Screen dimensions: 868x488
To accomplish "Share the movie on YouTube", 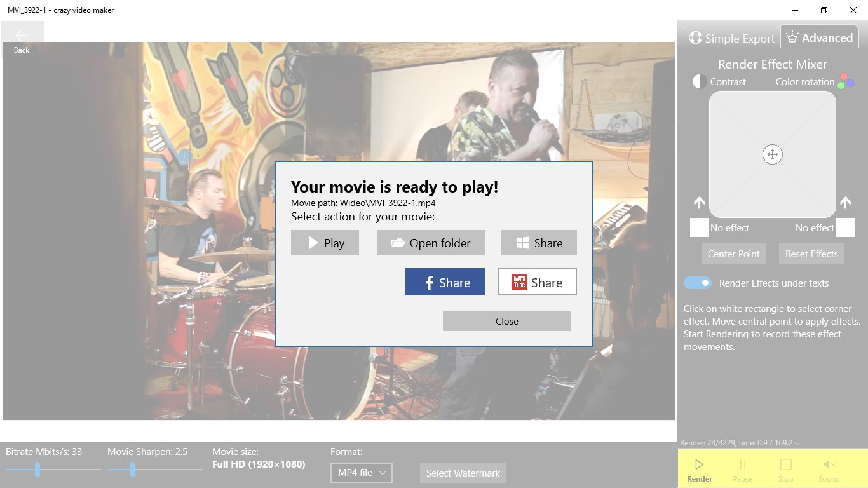I will (x=537, y=282).
